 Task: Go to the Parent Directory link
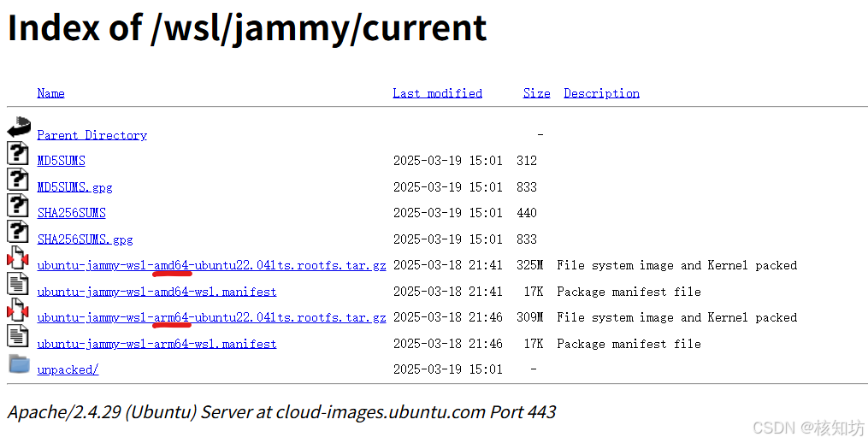[x=92, y=135]
